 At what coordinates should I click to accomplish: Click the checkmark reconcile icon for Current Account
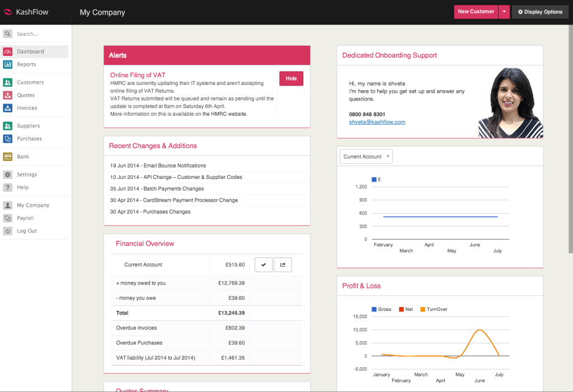click(263, 264)
